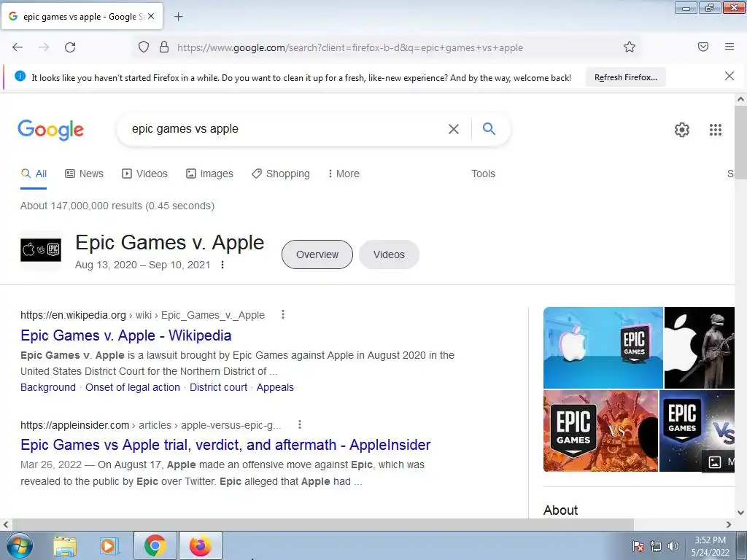
Task: Open the tracking protection shield icon
Action: tap(144, 47)
